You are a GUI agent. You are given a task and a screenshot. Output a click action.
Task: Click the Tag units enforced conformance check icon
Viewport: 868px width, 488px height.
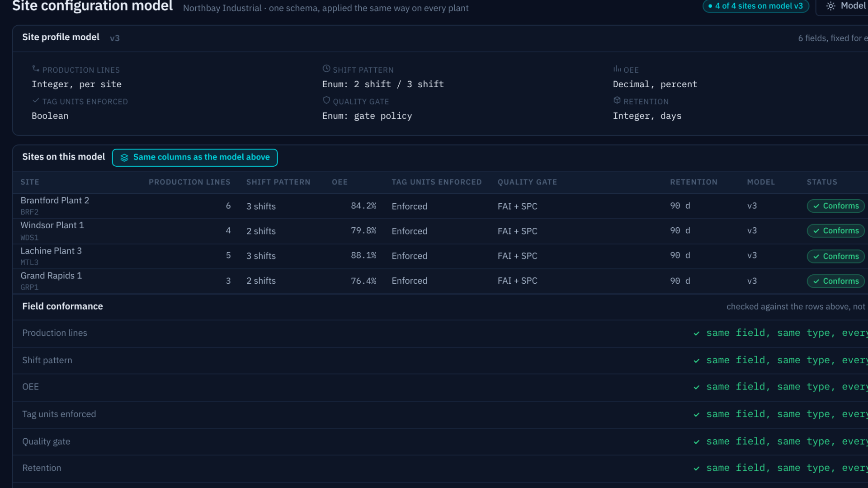(697, 414)
